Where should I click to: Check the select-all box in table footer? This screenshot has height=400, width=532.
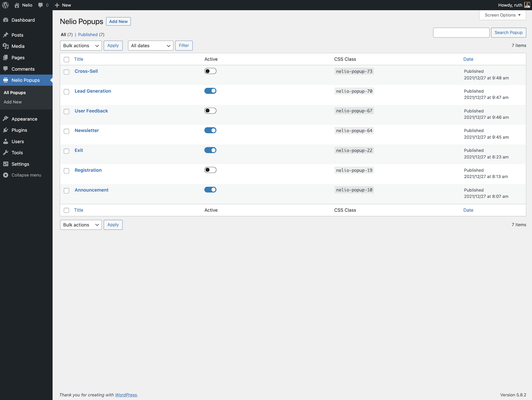[x=66, y=210]
